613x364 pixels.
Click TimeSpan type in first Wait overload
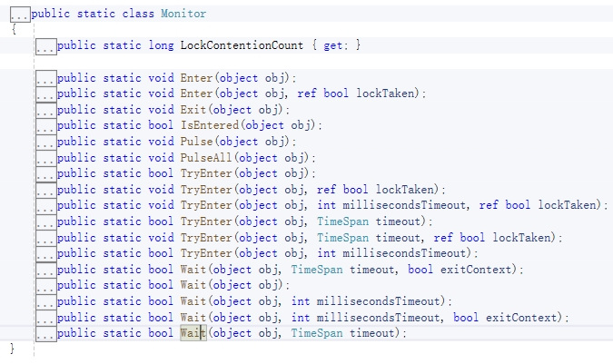(x=316, y=270)
